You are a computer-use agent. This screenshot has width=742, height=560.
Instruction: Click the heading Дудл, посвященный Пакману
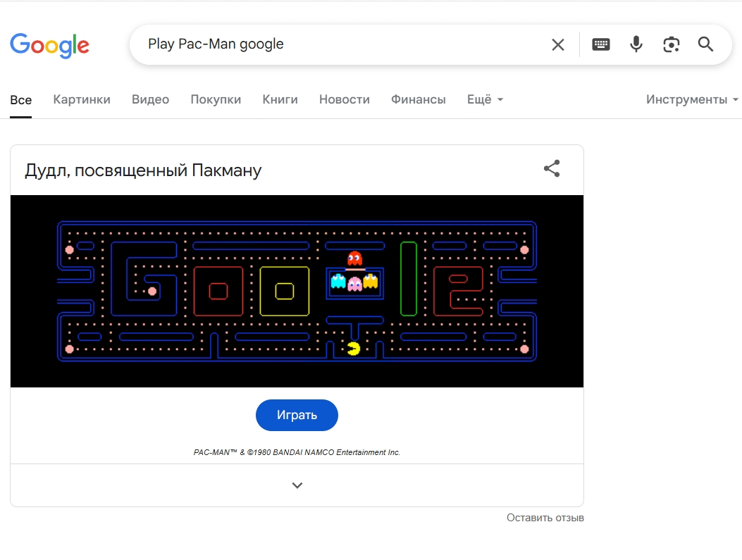tap(143, 170)
